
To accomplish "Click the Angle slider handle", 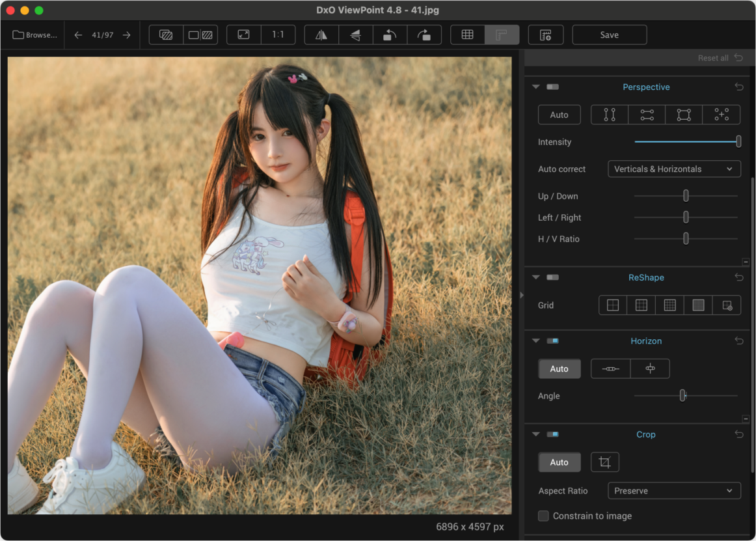I will (x=682, y=396).
